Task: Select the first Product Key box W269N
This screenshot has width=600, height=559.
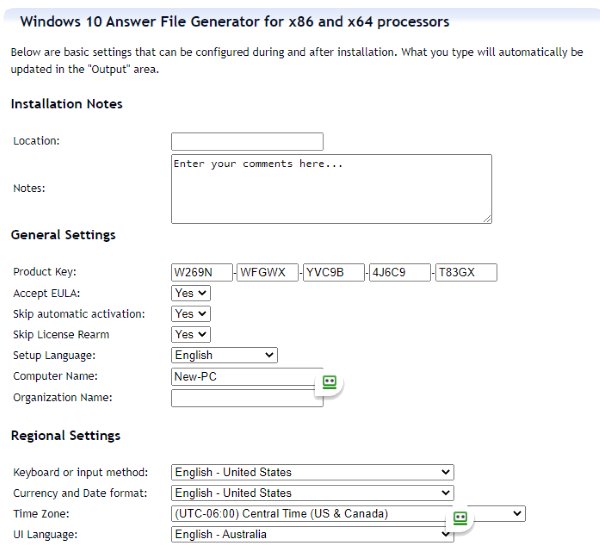Action: coord(202,272)
